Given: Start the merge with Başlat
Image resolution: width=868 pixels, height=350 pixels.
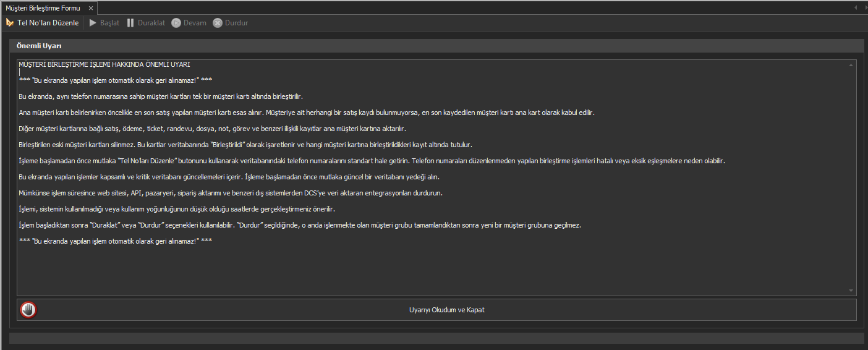Looking at the screenshot, I should (x=104, y=23).
